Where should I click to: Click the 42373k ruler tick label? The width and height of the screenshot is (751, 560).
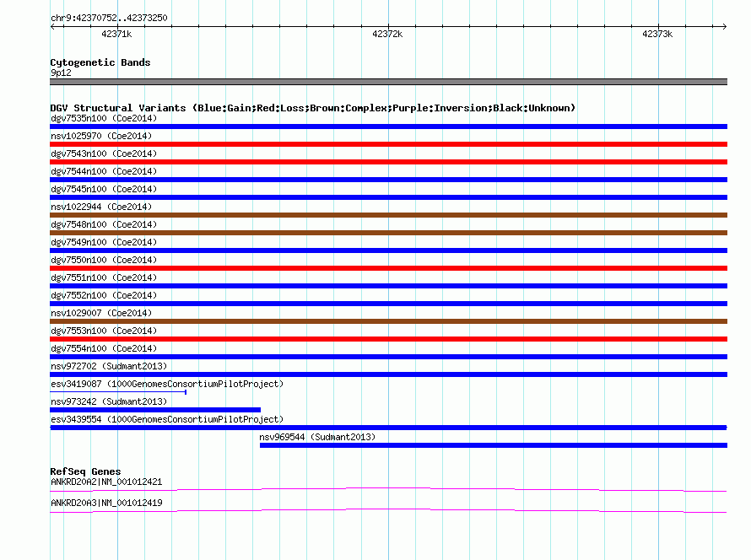pyautogui.click(x=657, y=34)
